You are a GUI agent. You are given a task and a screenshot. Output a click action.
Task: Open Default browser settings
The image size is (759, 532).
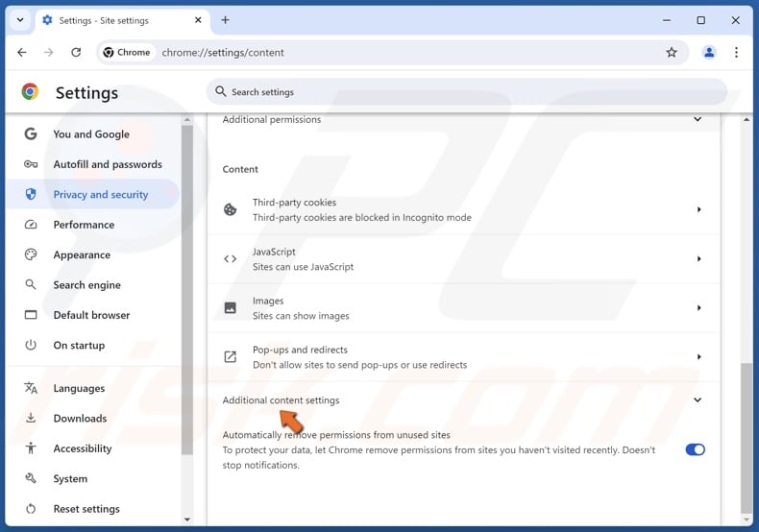[x=93, y=315]
